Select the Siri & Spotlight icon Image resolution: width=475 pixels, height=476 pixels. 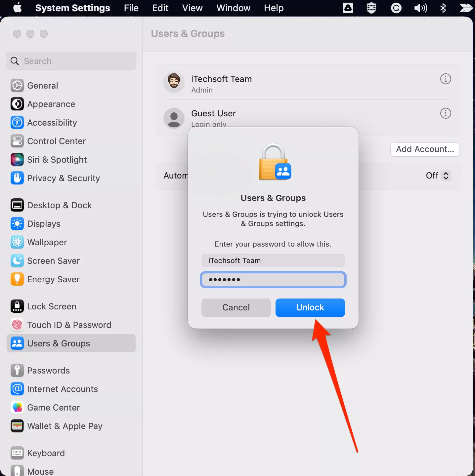17,160
